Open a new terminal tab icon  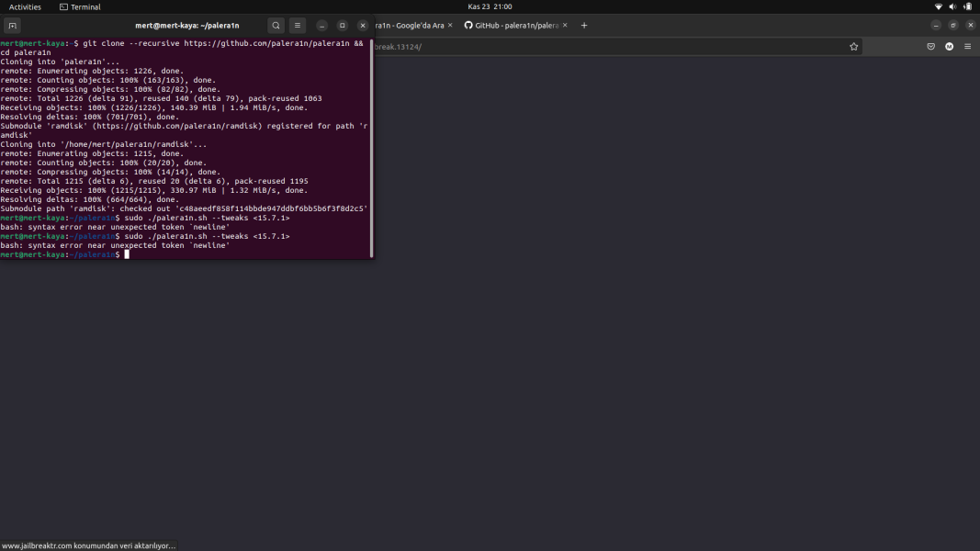pyautogui.click(x=12, y=25)
